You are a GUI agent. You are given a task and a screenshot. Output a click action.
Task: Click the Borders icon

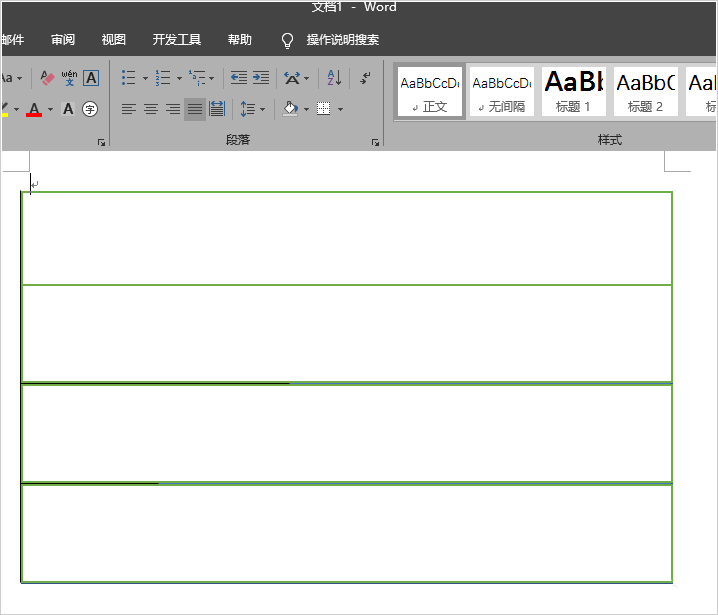323,109
